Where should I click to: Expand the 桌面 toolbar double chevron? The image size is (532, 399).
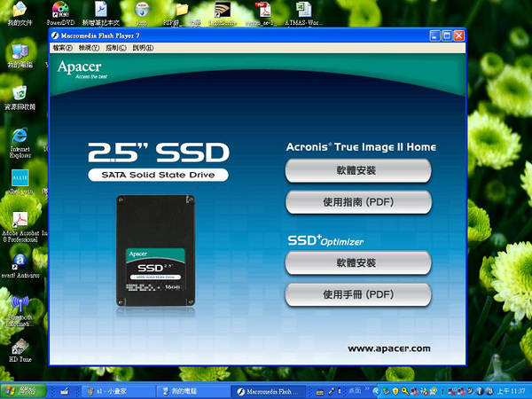tap(367, 389)
